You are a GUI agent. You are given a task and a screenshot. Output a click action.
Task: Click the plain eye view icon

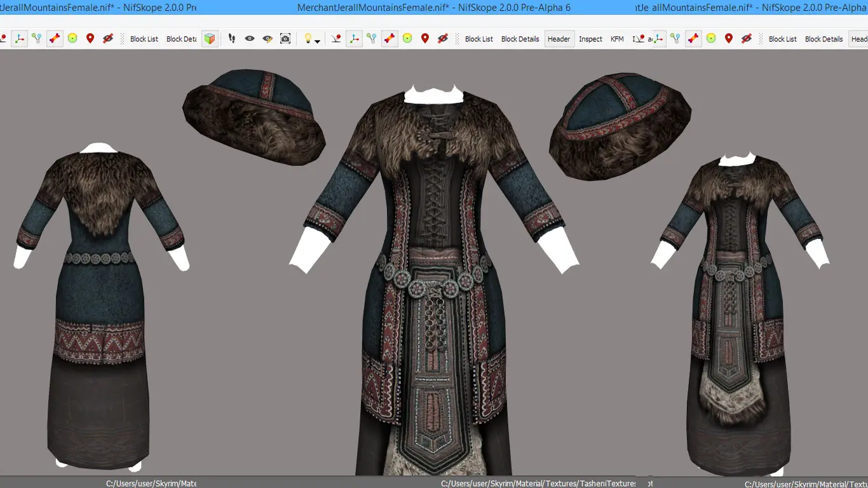pos(250,39)
